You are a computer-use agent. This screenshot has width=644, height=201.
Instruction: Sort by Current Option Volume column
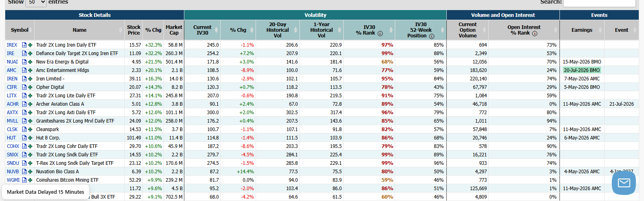point(468,30)
